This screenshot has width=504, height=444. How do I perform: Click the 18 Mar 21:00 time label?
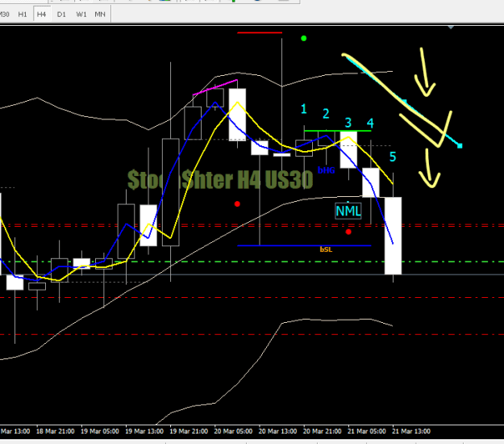pos(56,431)
